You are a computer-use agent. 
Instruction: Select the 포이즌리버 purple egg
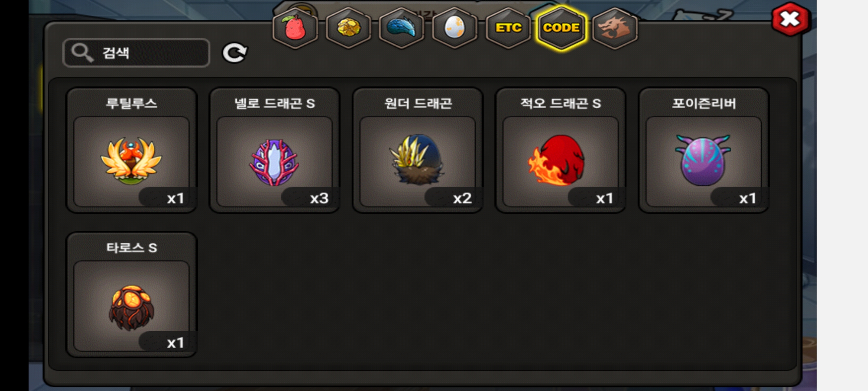click(703, 150)
